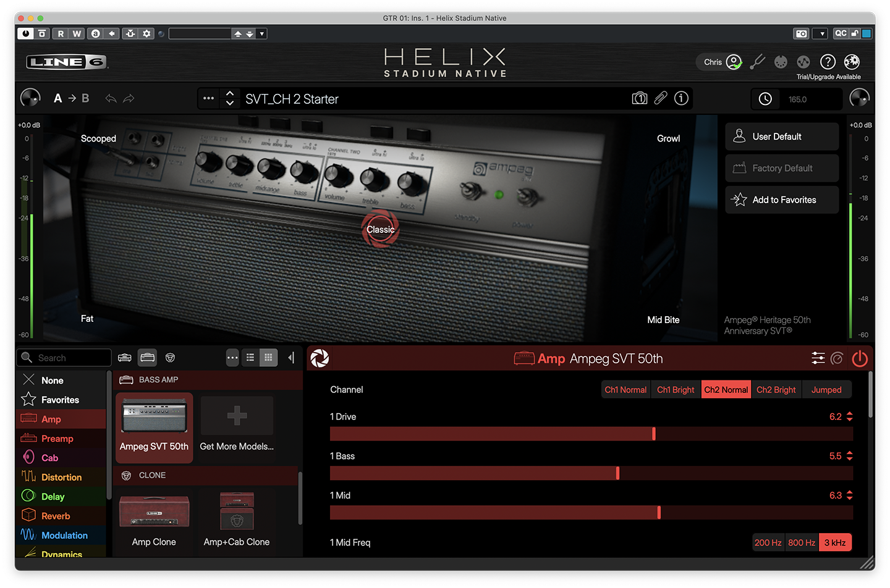Toggle the host W write automation button
This screenshot has width=890, height=588.
77,33
